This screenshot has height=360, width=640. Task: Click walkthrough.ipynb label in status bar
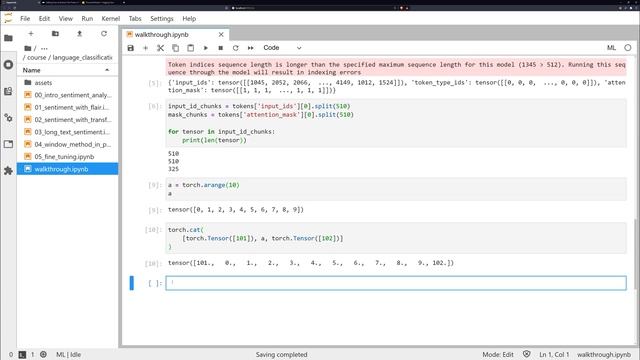pos(604,355)
